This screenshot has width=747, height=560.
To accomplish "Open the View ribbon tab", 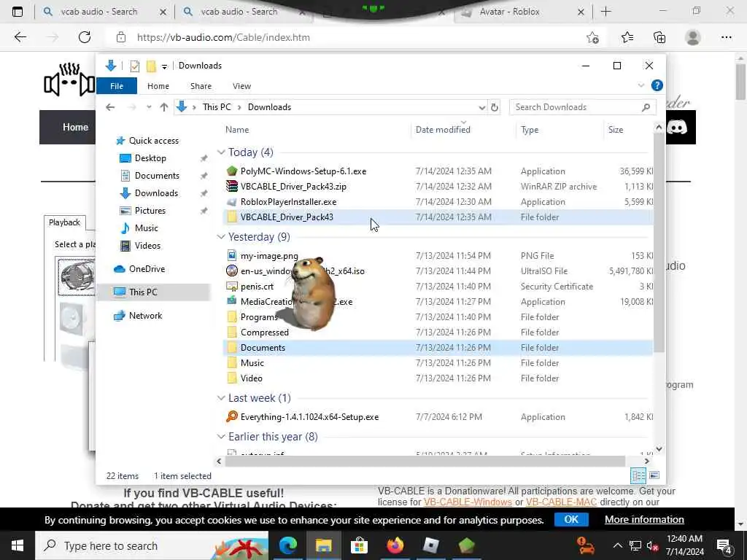I will tap(241, 86).
